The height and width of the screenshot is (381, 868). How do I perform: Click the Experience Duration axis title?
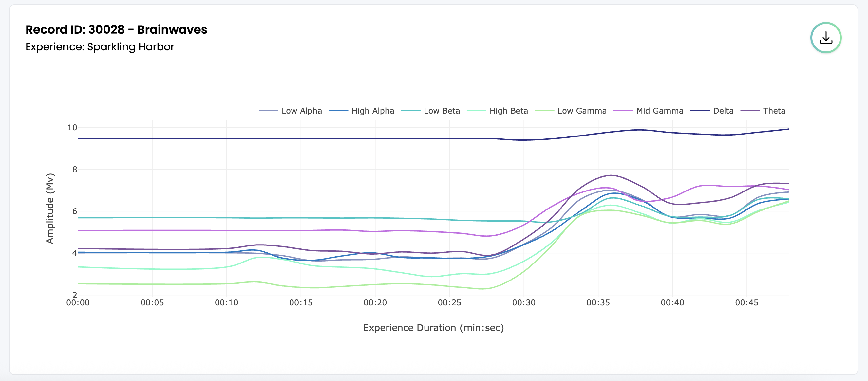[x=433, y=327]
